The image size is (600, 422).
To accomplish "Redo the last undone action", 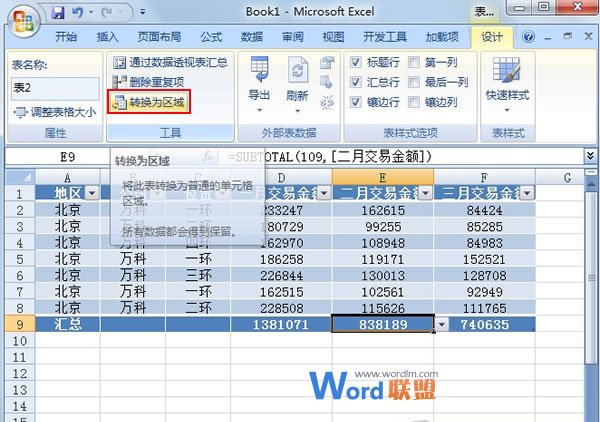I will pos(107,13).
